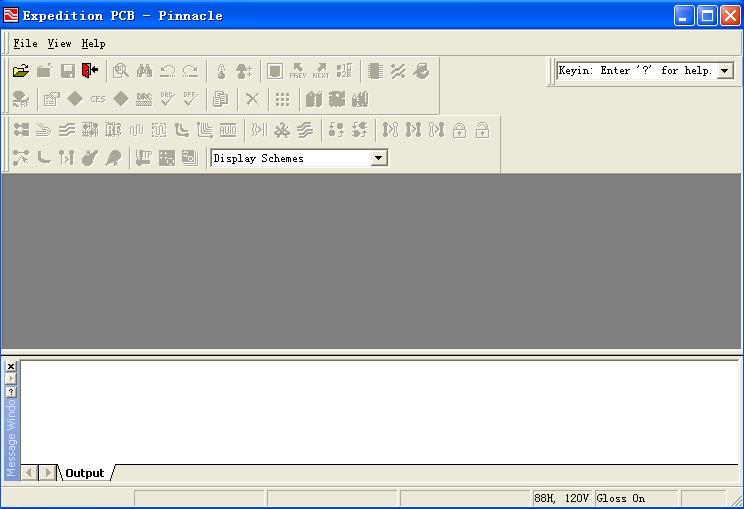Click the PREV view icon

pos(298,71)
